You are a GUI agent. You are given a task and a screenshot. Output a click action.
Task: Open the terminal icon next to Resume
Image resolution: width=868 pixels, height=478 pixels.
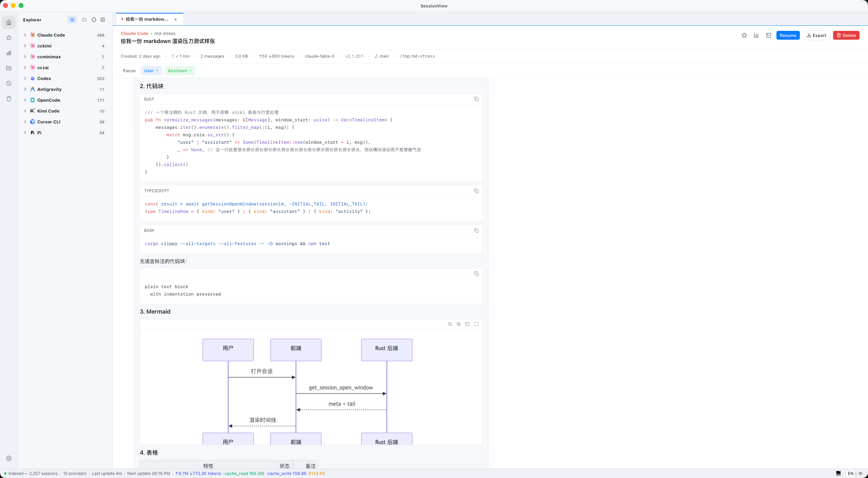[x=769, y=35]
